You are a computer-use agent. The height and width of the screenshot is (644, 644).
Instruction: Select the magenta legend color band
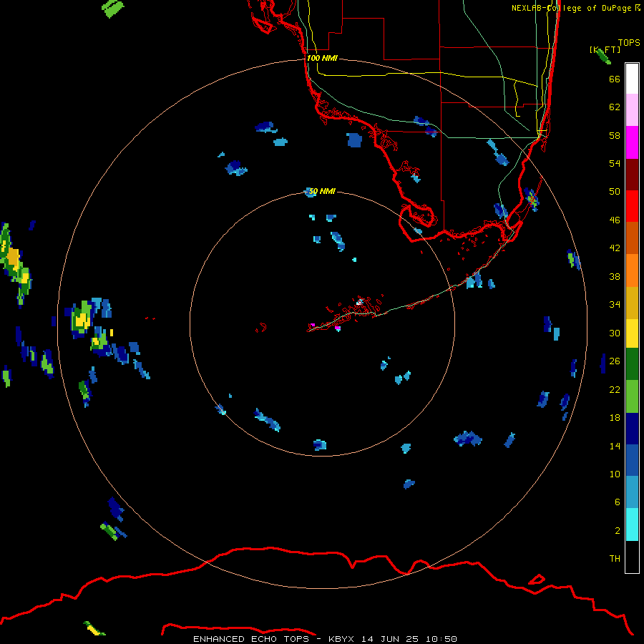[632, 142]
